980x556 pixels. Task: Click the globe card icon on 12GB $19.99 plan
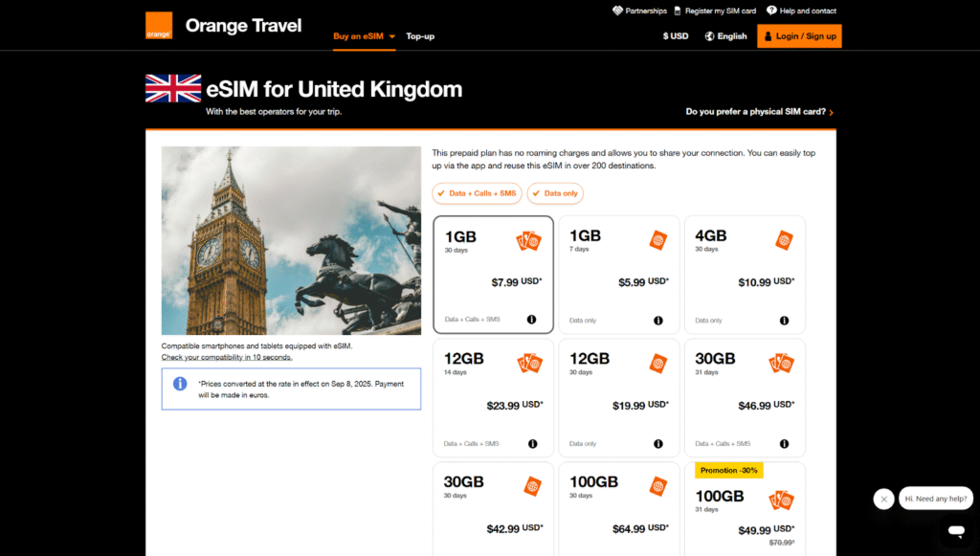(x=658, y=363)
